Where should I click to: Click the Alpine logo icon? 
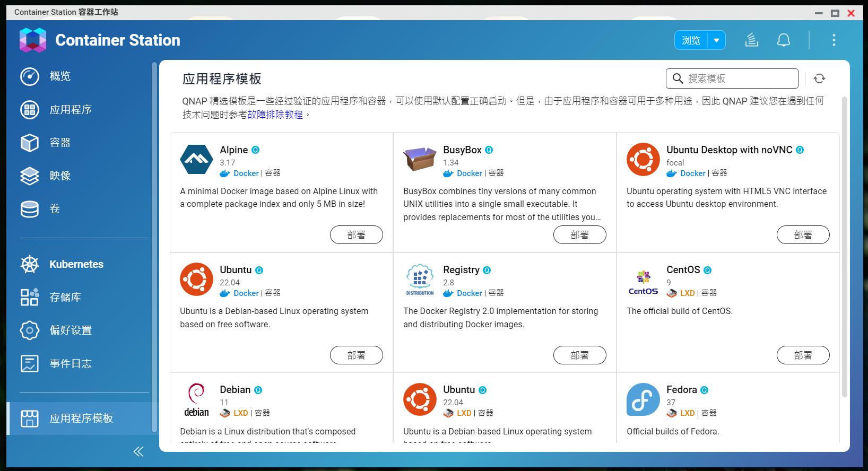[196, 159]
